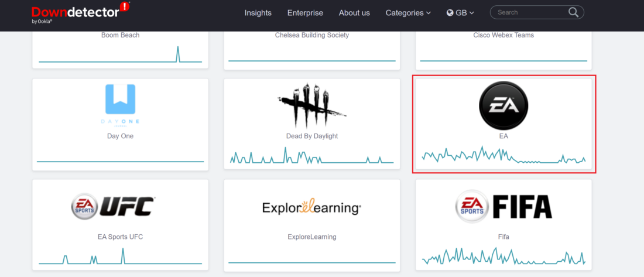This screenshot has width=644, height=277.
Task: Open the GB country selector chevron
Action: pyautogui.click(x=472, y=13)
